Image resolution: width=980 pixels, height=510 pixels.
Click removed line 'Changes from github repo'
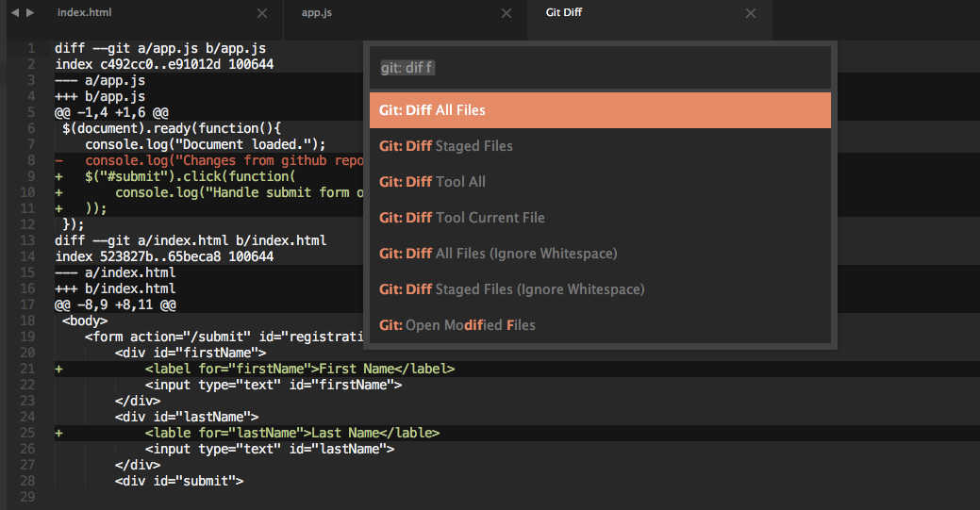coord(209,160)
